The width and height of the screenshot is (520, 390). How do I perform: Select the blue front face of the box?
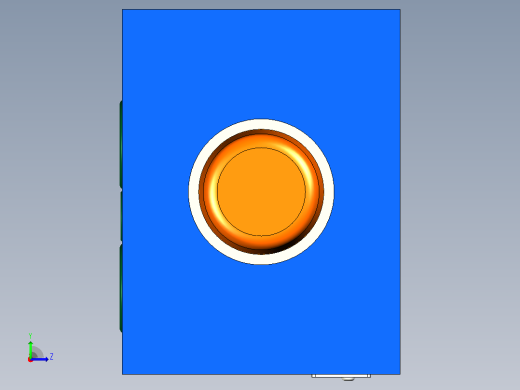point(261,67)
